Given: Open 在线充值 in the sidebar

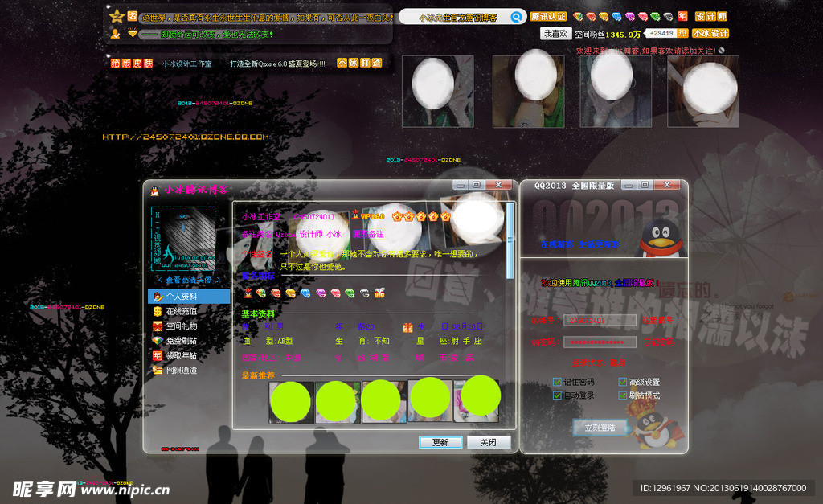Looking at the screenshot, I should click(x=176, y=311).
